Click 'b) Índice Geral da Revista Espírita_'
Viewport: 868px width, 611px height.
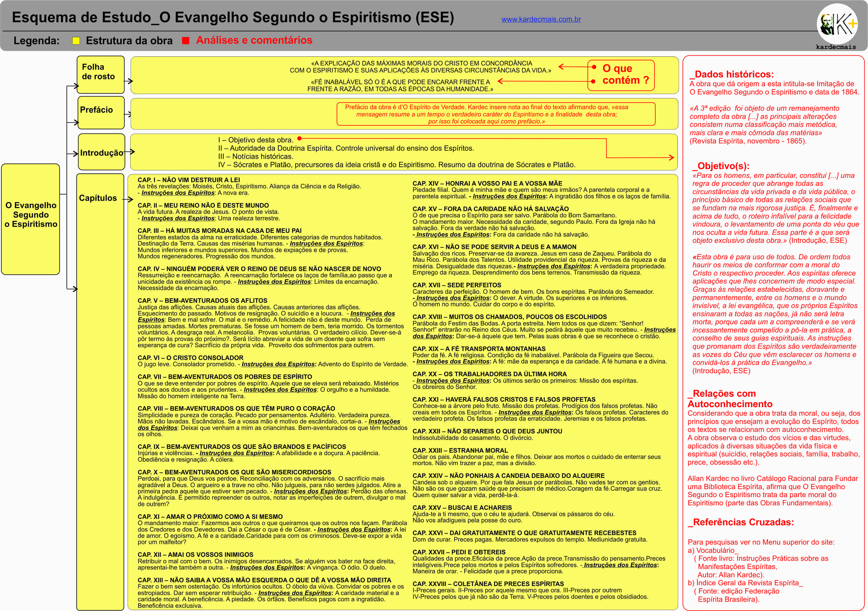745,583
